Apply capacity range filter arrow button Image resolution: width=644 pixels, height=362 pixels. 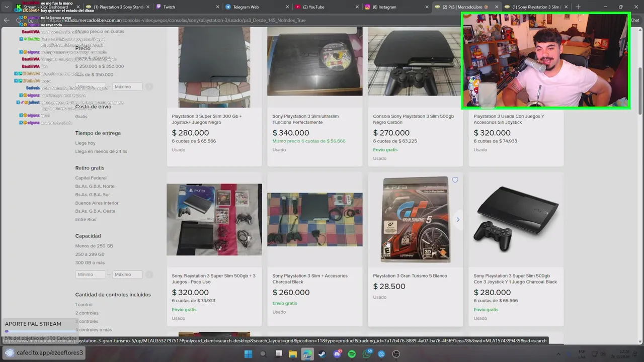click(x=149, y=275)
